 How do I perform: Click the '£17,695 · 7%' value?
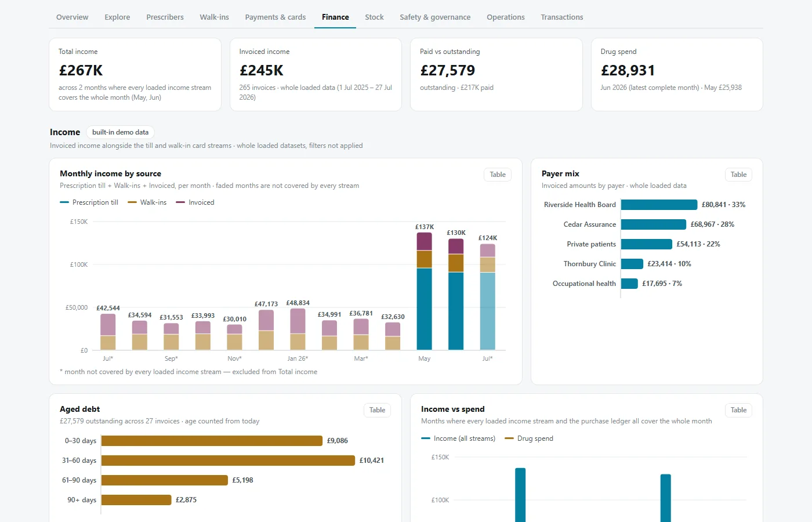[662, 284]
